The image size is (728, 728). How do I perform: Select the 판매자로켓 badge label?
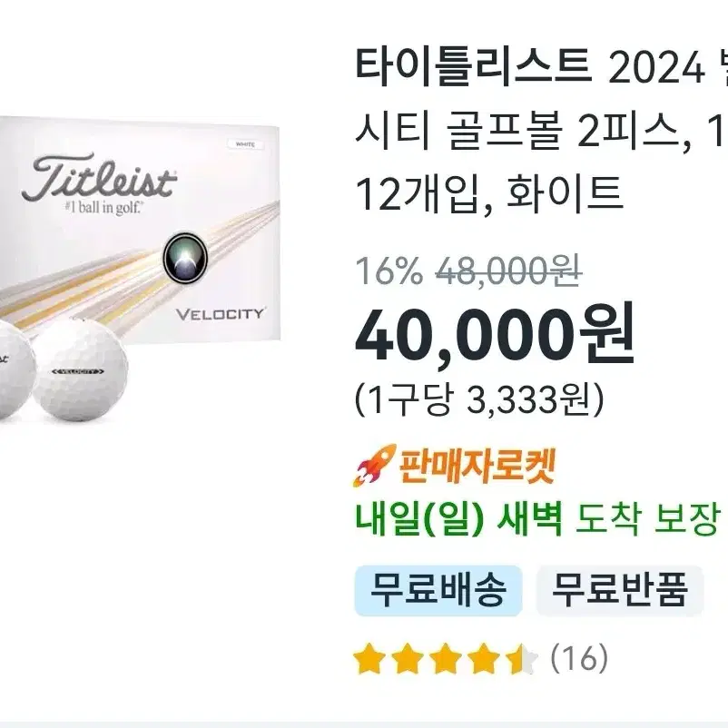476,465
